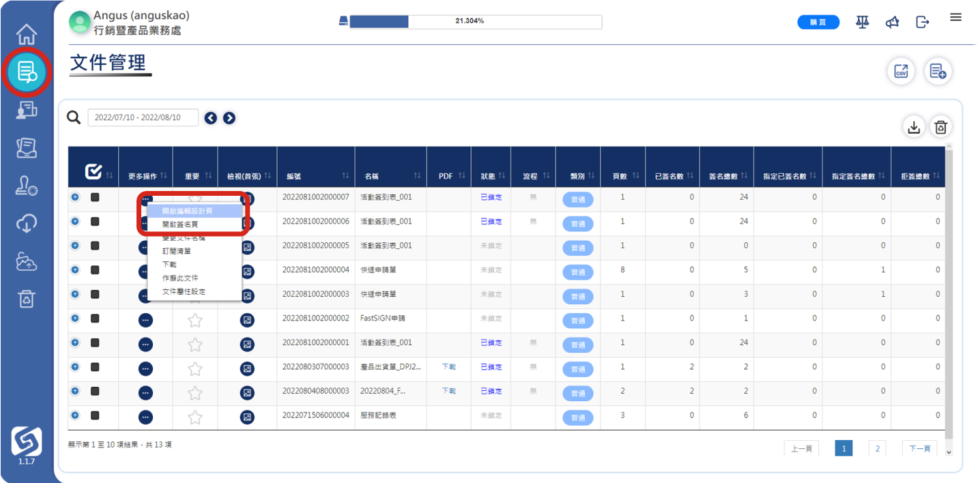
Task: Click the logout icon in top bar
Action: (923, 23)
